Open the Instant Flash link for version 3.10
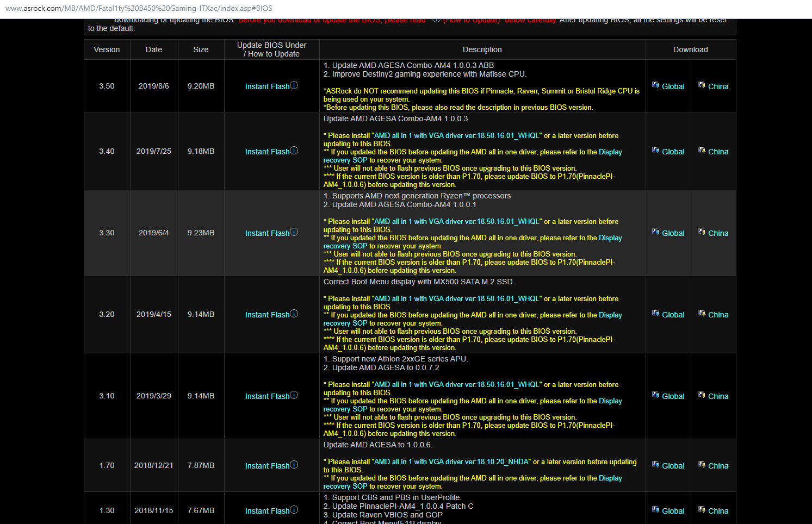 tap(267, 396)
